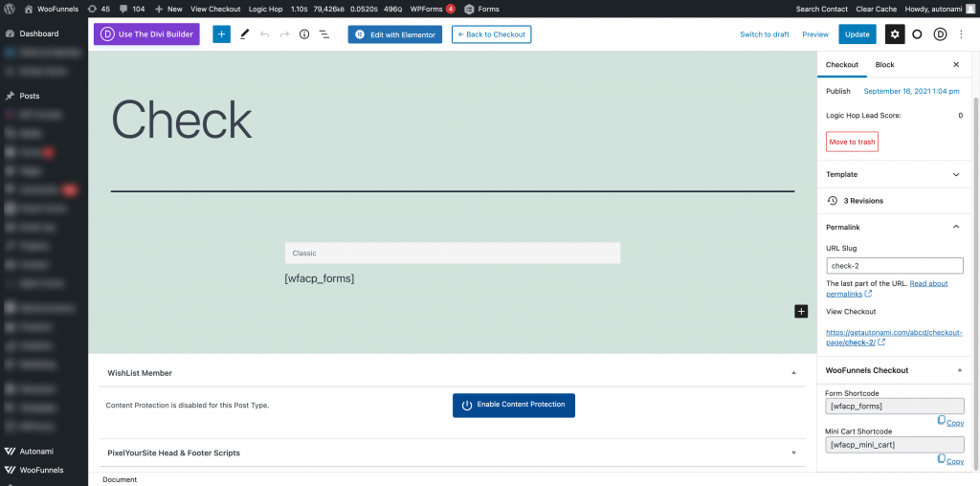Collapse the WooFunnels Checkout panel
This screenshot has height=486, width=980.
click(x=895, y=370)
